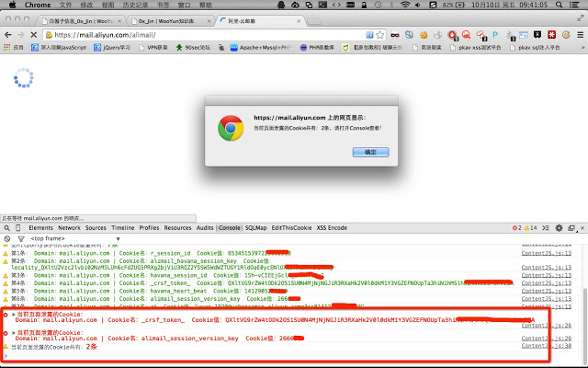This screenshot has width=588, height=368.
Task: Show more bookmarks via the chevron
Action: pos(582,47)
